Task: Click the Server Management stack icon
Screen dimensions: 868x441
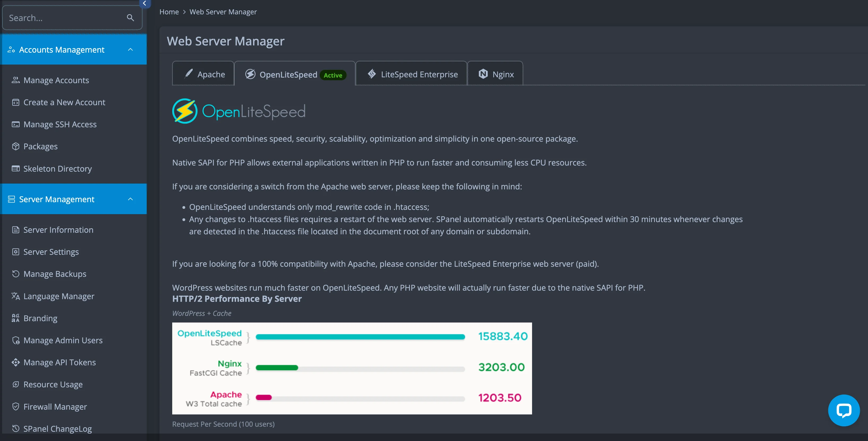Action: (11, 200)
